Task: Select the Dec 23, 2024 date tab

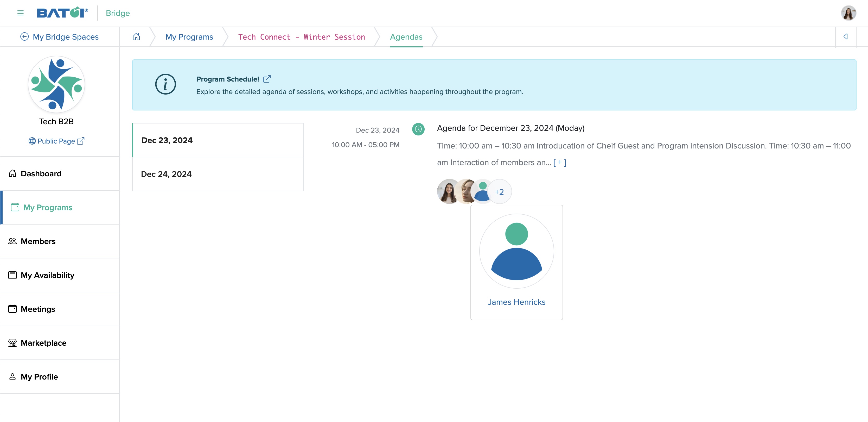Action: (218, 140)
